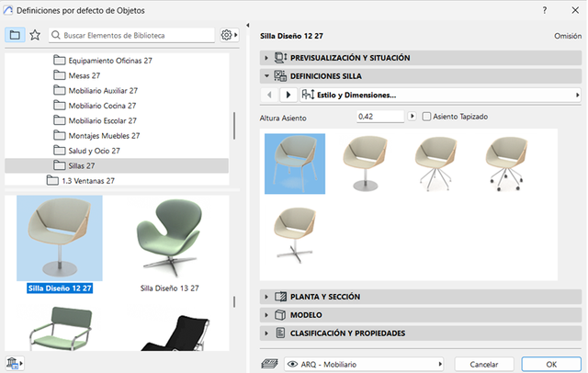Open the library manager dropdown arrow

point(21,363)
